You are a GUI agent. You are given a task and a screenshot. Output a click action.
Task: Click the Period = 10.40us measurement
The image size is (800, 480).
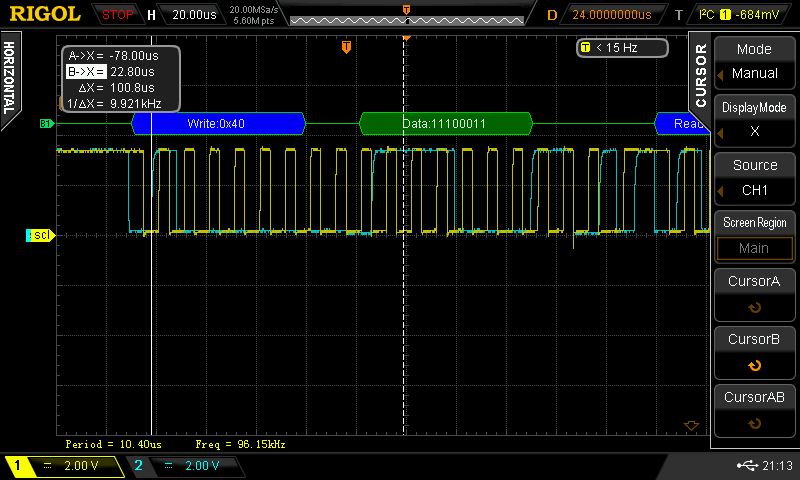coord(113,444)
